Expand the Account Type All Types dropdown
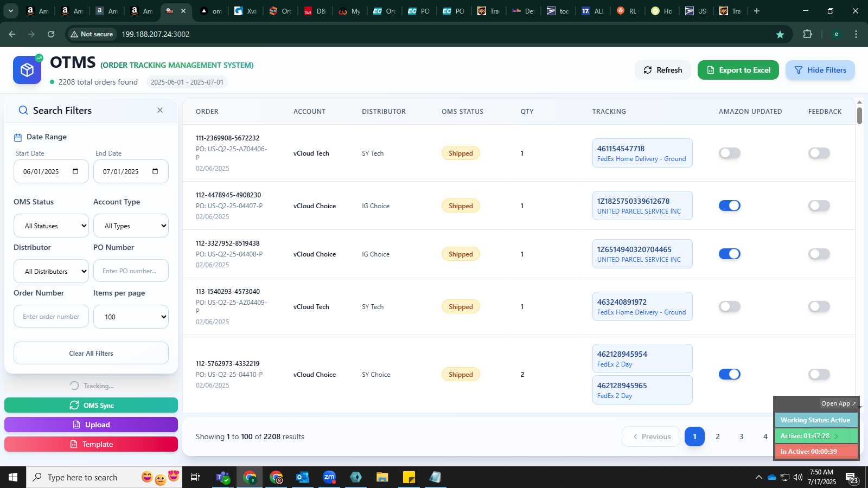868x488 pixels. click(x=131, y=226)
